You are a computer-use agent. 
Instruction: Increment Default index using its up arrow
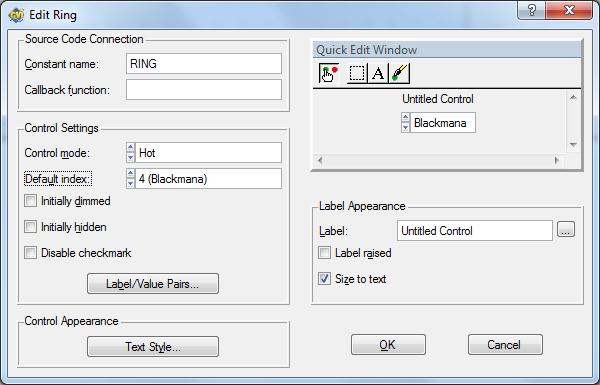tap(130, 174)
